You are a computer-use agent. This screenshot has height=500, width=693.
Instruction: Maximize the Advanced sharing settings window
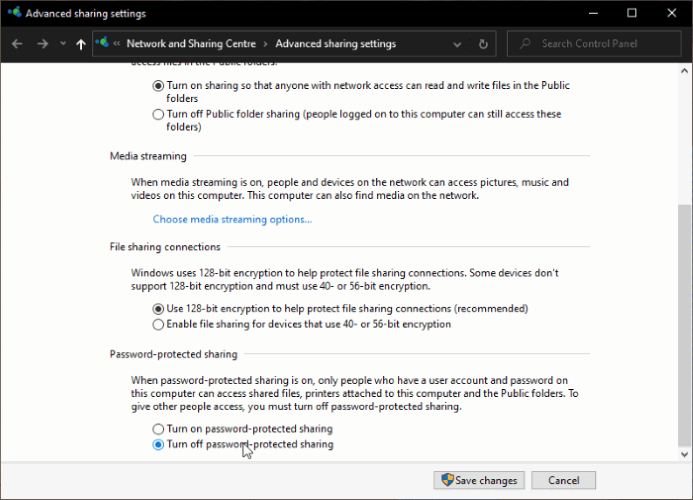click(632, 13)
